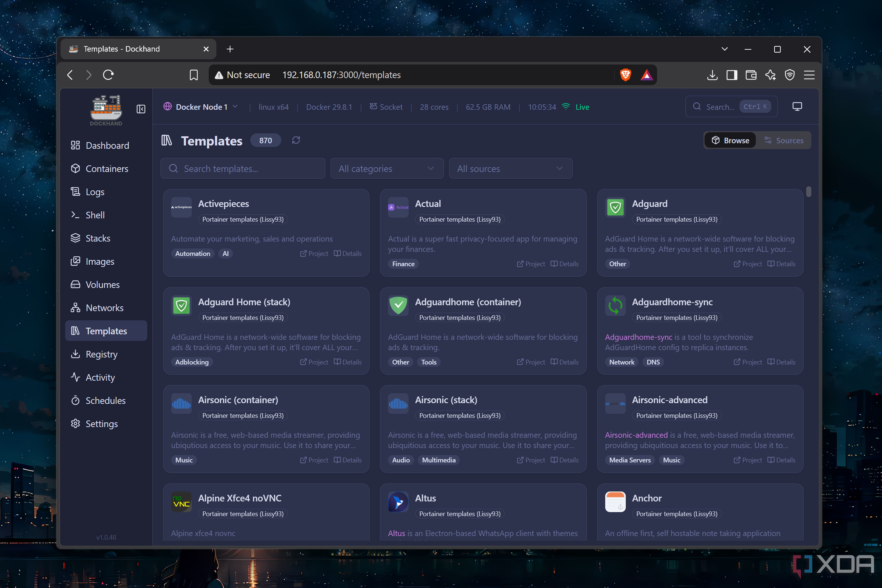
Task: Open All categories dropdown
Action: point(387,168)
